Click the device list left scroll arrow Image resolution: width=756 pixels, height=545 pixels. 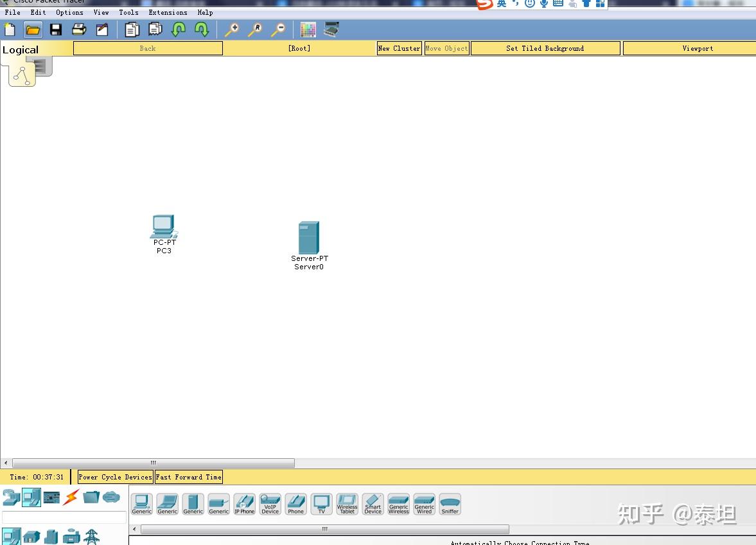pyautogui.click(x=134, y=529)
